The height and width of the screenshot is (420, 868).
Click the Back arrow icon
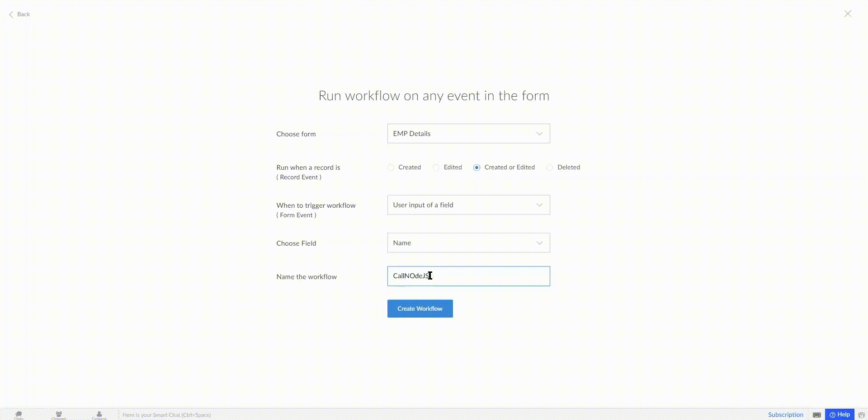[x=11, y=14]
